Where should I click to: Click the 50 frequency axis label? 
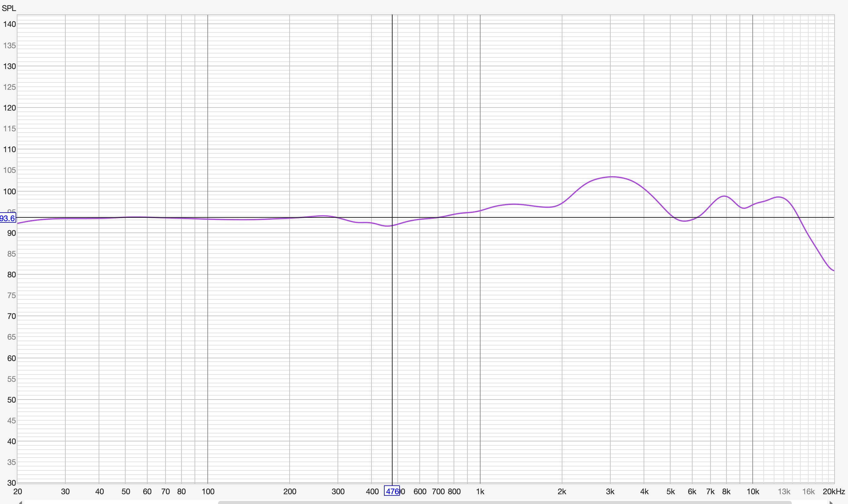(x=126, y=491)
